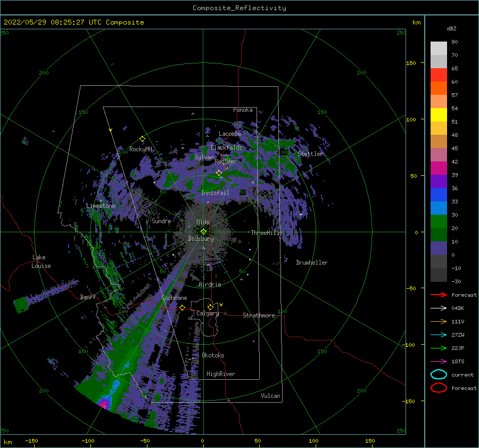
Task: Click the red forecast ellipse icon
Action: (439, 388)
